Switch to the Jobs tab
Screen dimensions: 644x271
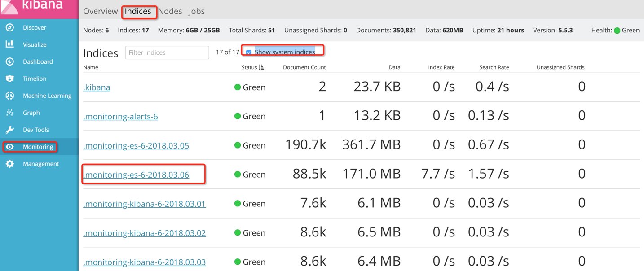(x=197, y=11)
